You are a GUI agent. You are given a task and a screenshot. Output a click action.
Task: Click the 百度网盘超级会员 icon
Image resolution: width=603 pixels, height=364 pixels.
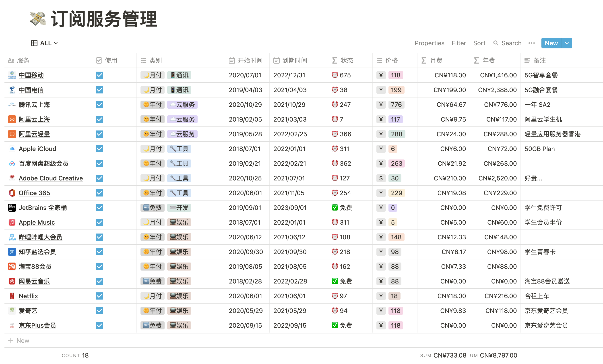[x=12, y=163]
